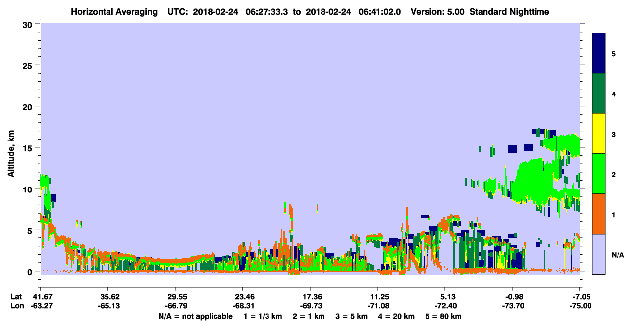Click the 'Lat' row label
The image size is (644, 330).
16,297
